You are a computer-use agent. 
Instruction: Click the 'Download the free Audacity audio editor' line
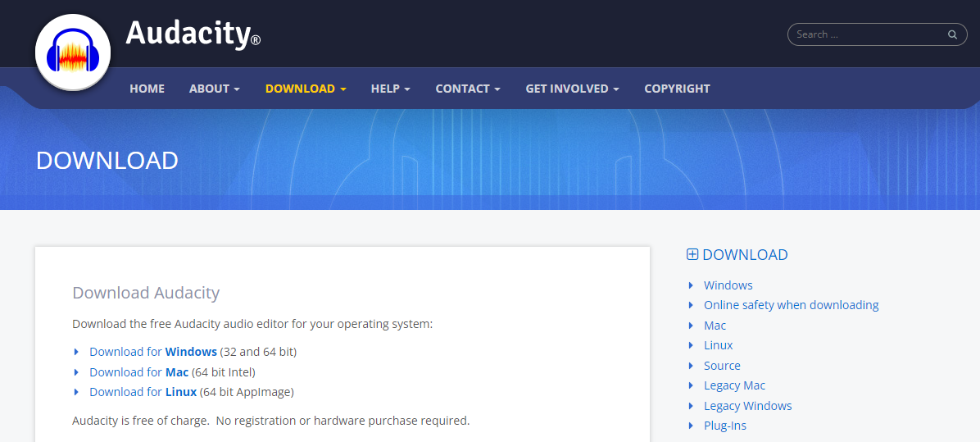252,324
